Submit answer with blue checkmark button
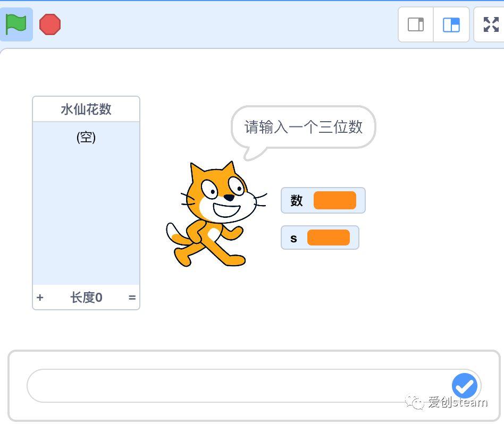 (x=465, y=386)
